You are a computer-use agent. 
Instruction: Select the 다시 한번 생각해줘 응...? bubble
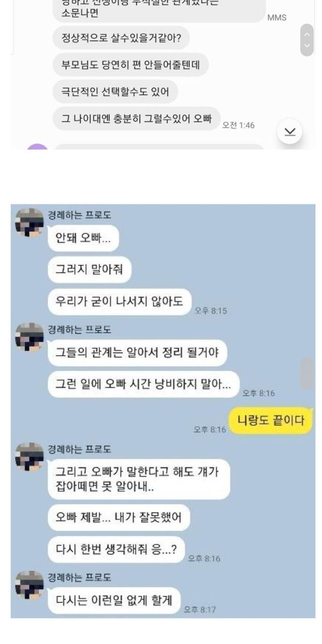pos(116,549)
